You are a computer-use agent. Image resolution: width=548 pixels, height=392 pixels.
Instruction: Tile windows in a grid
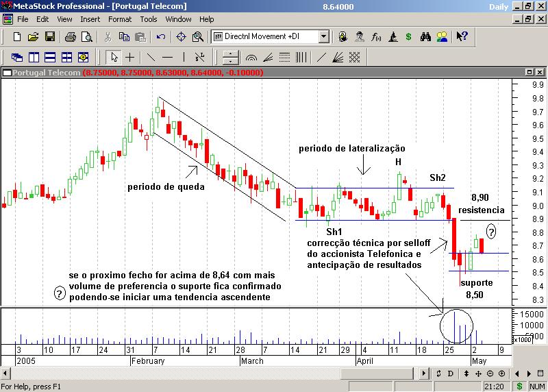66,57
